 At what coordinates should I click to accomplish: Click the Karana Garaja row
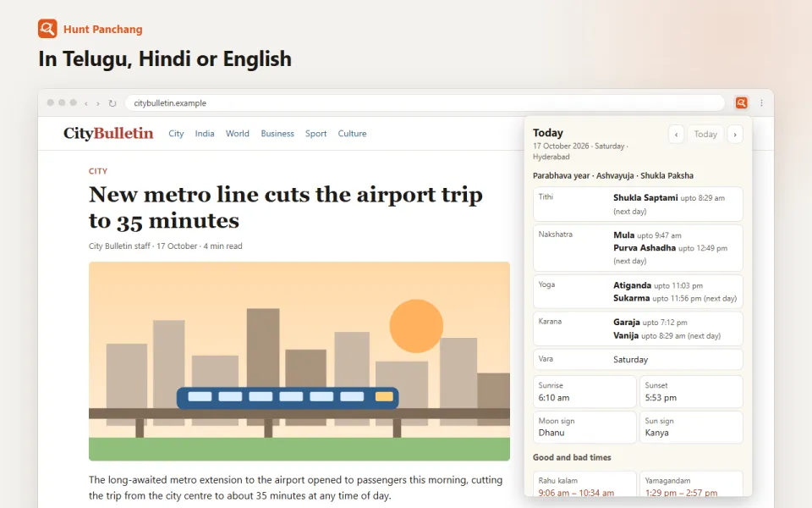638,329
